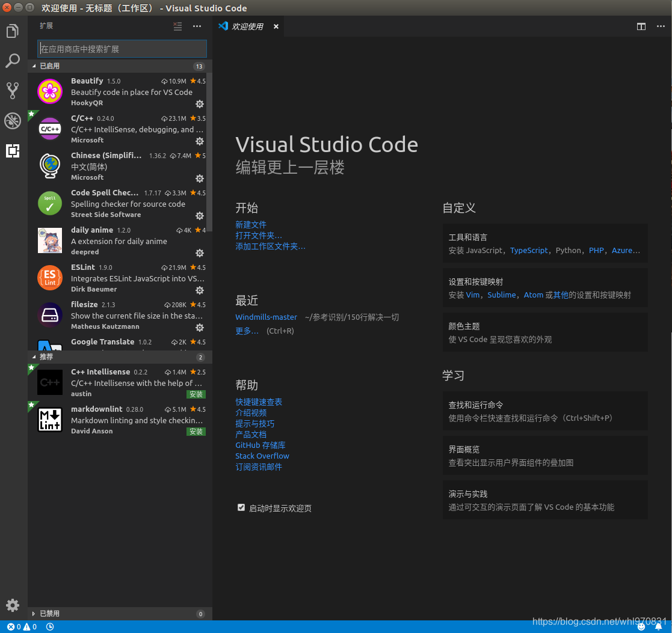Open ESLint extension gear settings

pyautogui.click(x=200, y=290)
